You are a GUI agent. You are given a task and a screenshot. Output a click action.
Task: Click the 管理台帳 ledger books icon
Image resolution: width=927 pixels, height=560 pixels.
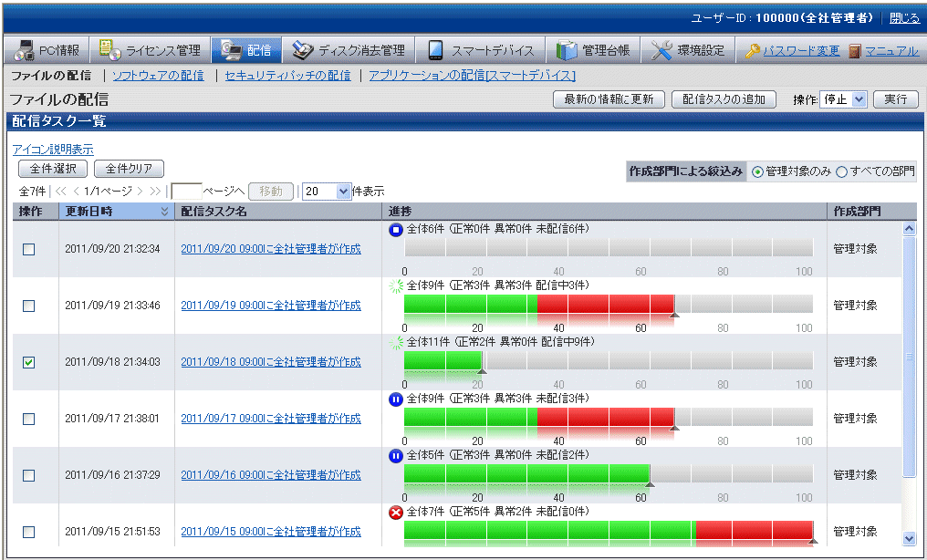(x=567, y=50)
